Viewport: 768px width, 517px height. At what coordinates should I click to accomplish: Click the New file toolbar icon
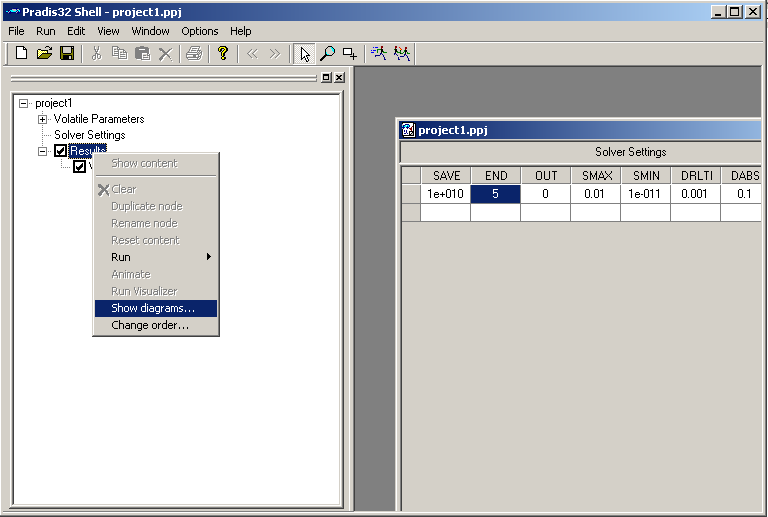pos(21,53)
